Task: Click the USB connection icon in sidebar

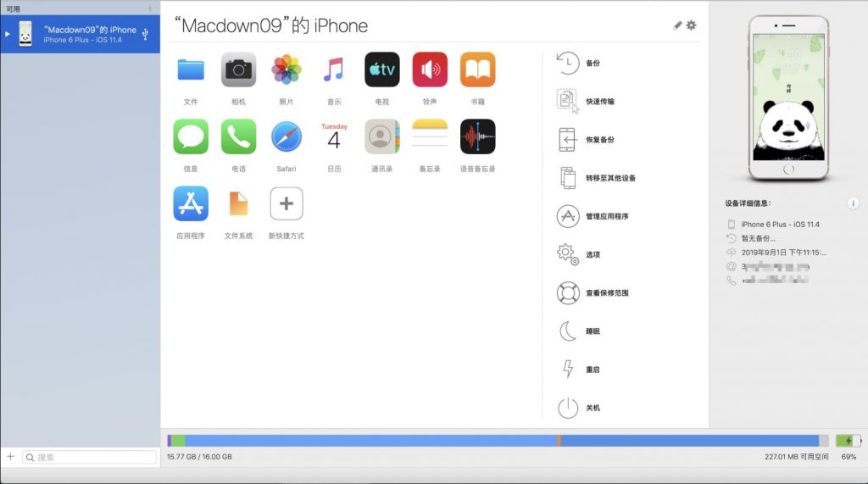Action: 145,35
